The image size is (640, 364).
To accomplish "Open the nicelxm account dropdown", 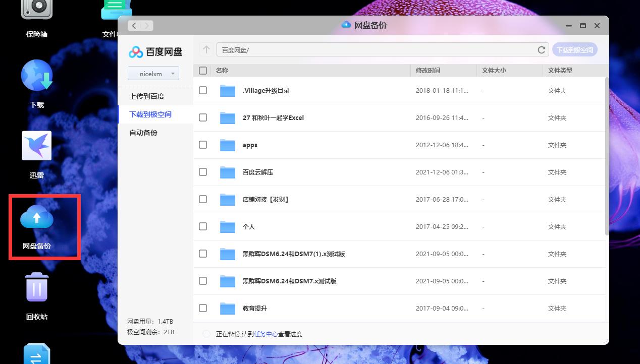I will 153,73.
